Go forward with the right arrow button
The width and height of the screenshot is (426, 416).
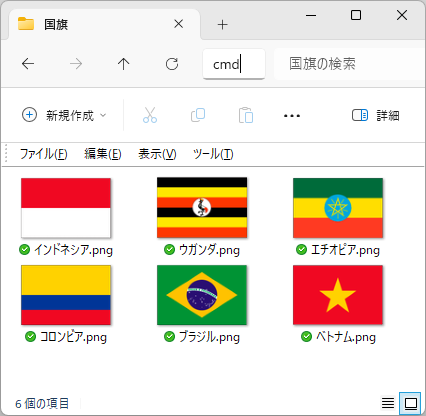76,64
